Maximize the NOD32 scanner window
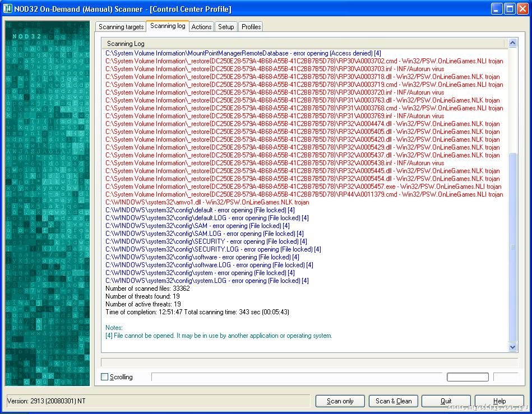Image resolution: width=532 pixels, height=414 pixels. [509, 9]
